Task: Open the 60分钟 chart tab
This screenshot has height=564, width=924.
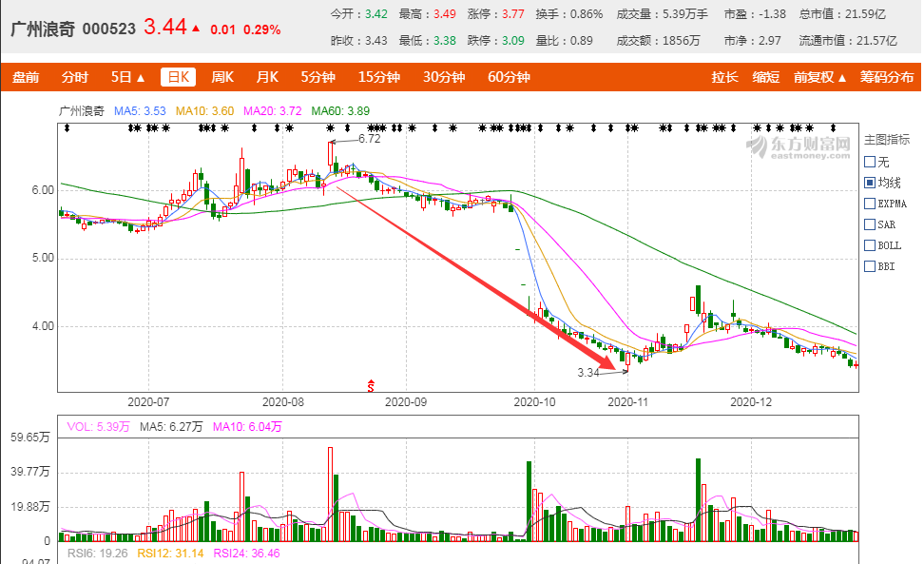Action: coord(509,77)
